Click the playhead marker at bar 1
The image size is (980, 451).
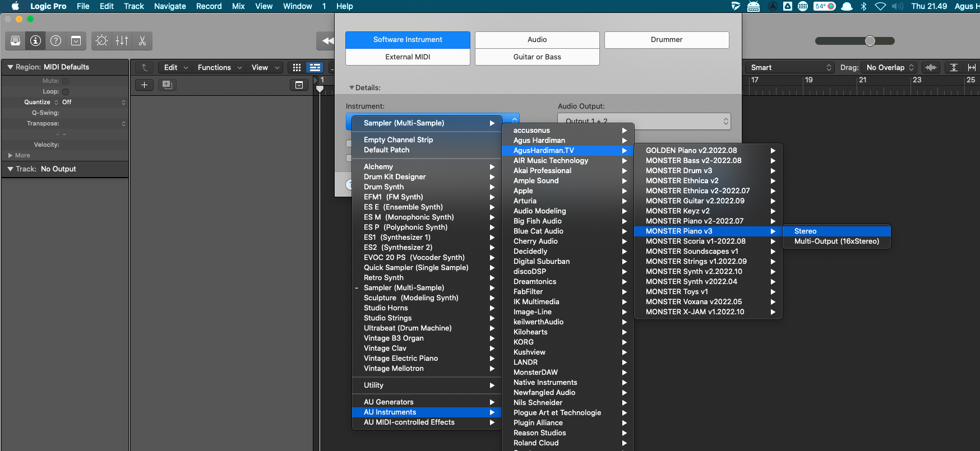[x=320, y=89]
